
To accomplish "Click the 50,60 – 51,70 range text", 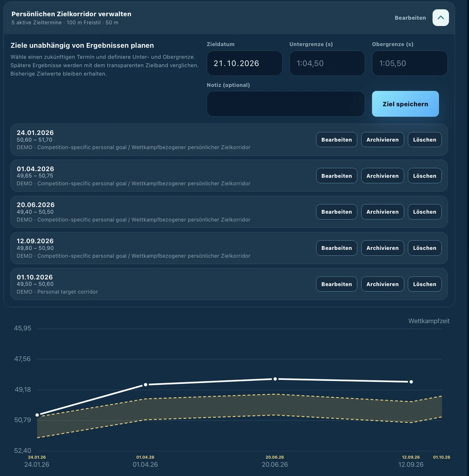I will point(34,140).
